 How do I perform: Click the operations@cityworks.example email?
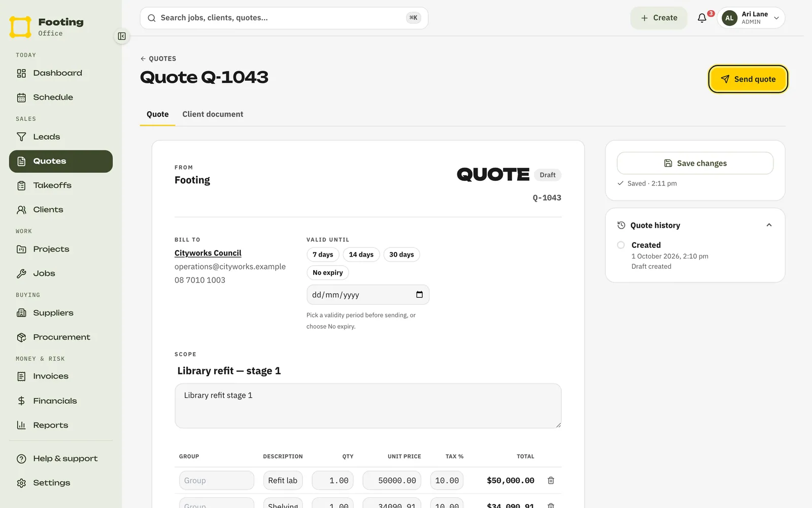(230, 267)
